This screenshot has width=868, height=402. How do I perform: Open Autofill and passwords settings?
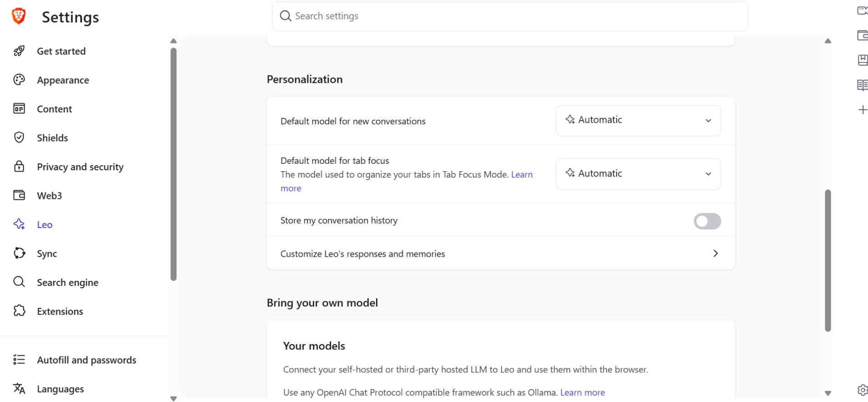(87, 360)
